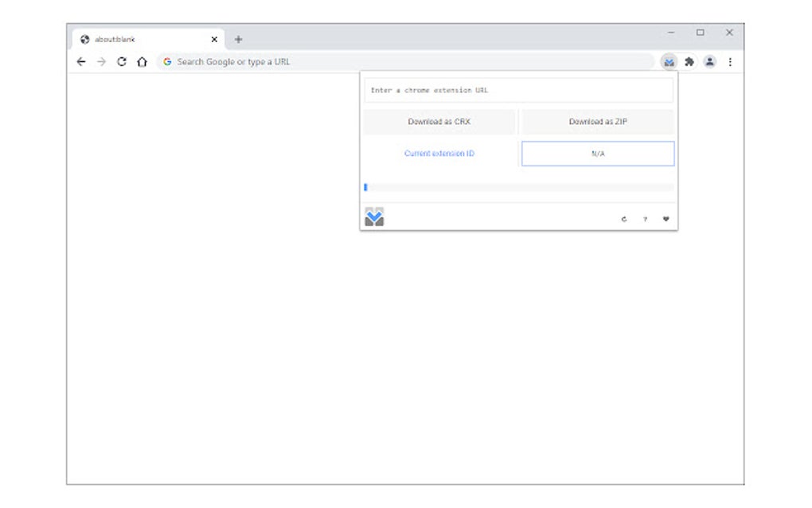Focus the chrome extension URL input
The height and width of the screenshot is (508, 812).
[518, 90]
